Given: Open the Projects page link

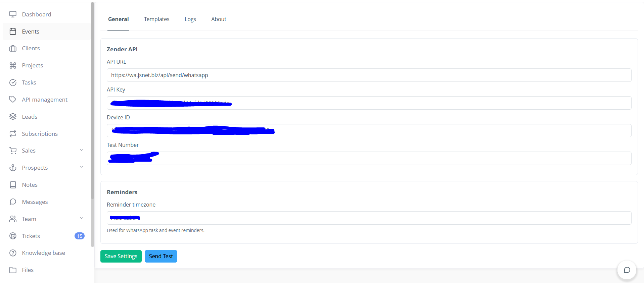Looking at the screenshot, I should click(33, 65).
